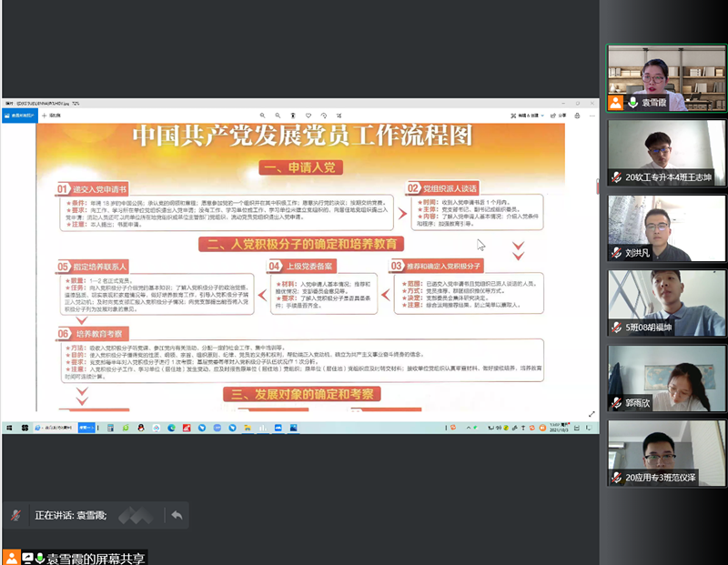Screen dimensions: 728x565
Task: Click red WPS icon in shared taskbar
Action: click(187, 428)
